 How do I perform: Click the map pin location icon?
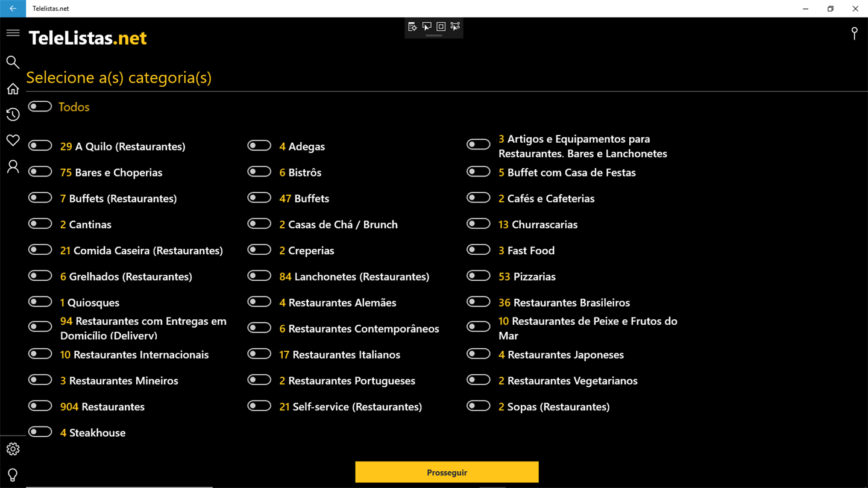click(854, 34)
